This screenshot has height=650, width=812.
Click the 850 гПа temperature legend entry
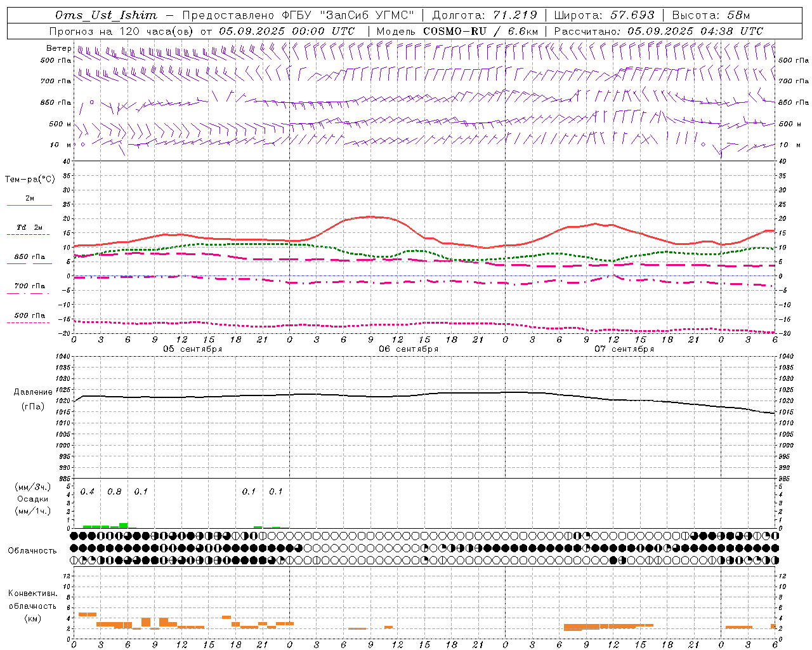coord(30,257)
